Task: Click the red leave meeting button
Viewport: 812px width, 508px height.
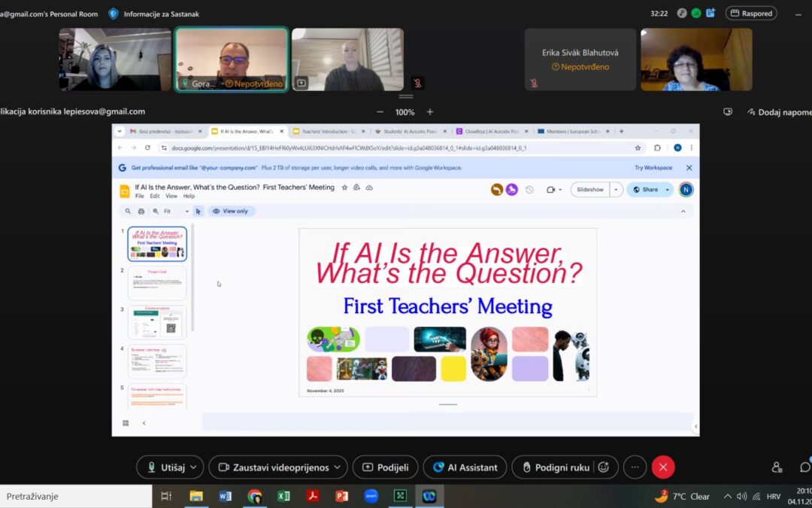Action: (662, 467)
